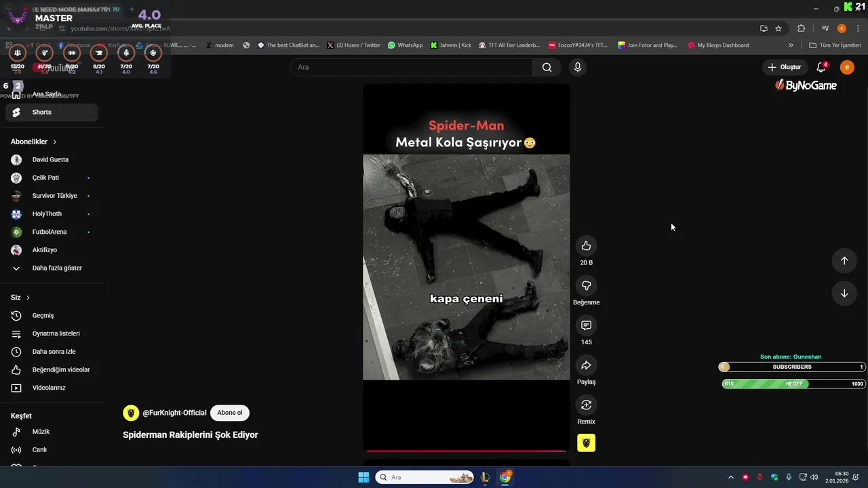Open the Windows Start menu
Viewport: 868px width, 488px height.
coord(363,477)
